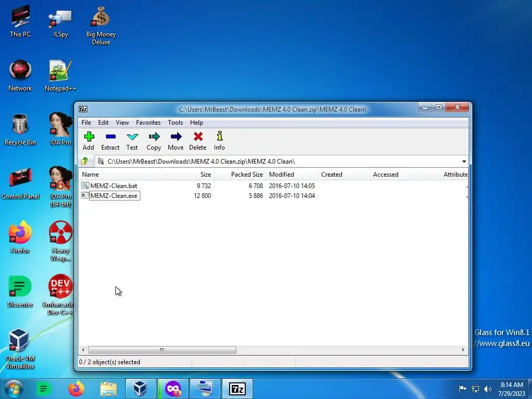Click the horizontal scrollbar thumb
Screen dimensions: 532x399
(x=162, y=350)
